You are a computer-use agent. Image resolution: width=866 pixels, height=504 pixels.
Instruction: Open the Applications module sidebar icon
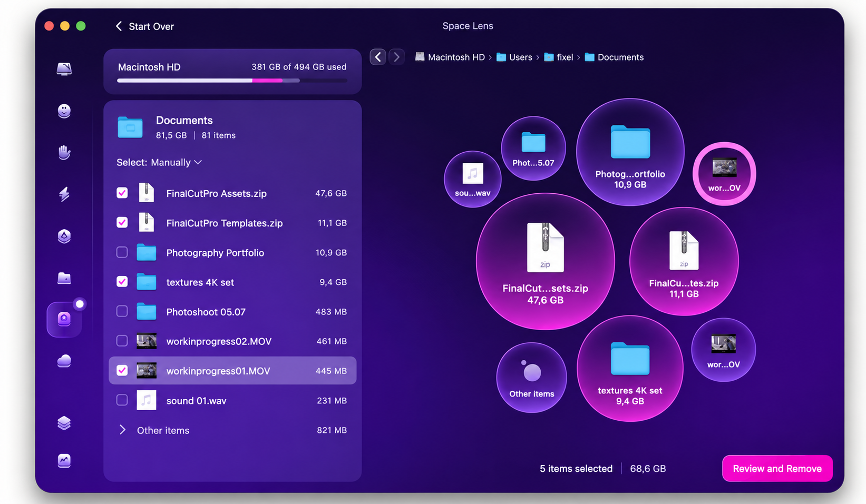coord(64,236)
